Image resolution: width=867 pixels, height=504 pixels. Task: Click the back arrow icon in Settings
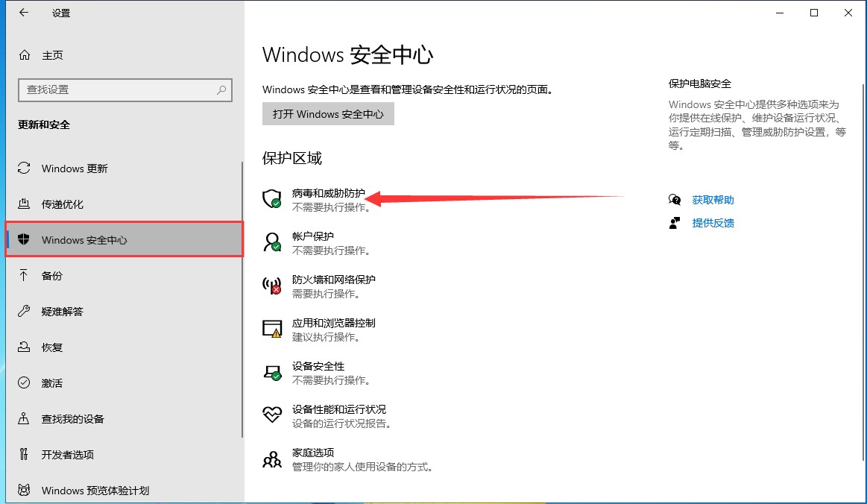(x=24, y=13)
